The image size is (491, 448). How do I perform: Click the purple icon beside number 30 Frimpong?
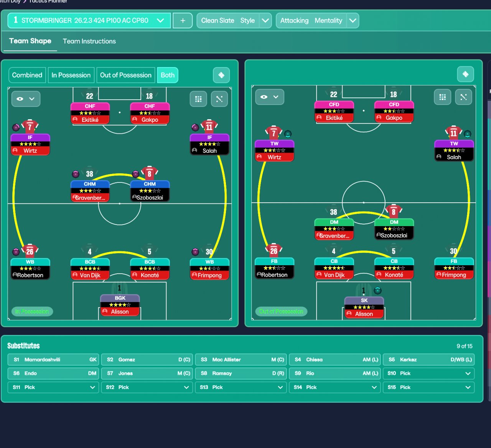pyautogui.click(x=195, y=252)
